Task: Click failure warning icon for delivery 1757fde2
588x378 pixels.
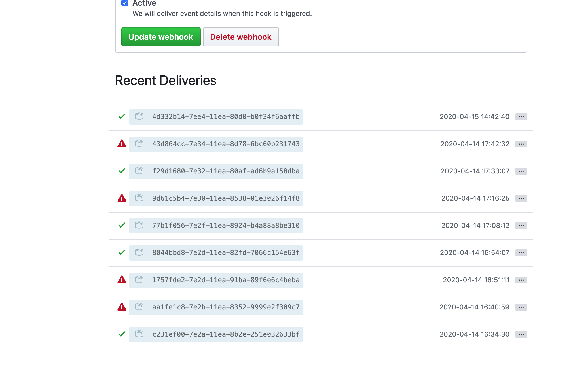Action: (122, 280)
